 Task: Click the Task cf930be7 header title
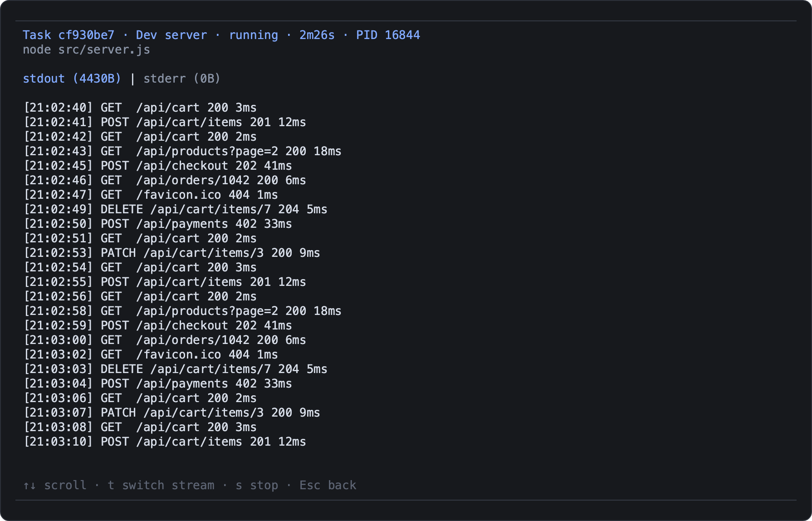coord(68,35)
